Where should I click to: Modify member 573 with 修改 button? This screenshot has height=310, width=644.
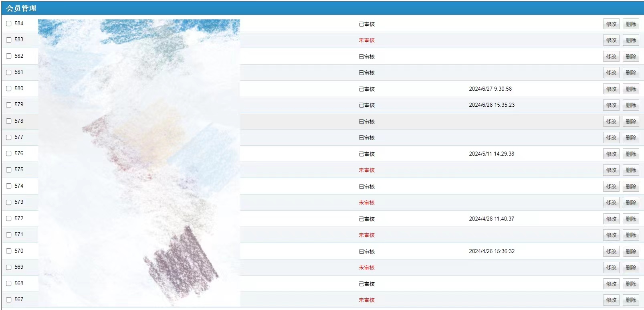(611, 203)
